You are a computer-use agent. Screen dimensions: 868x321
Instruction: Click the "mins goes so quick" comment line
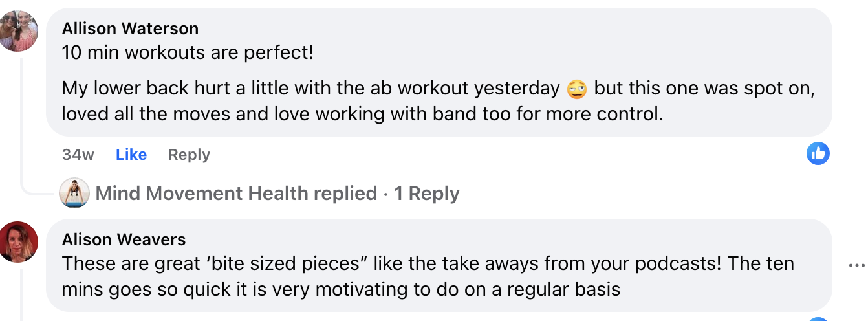tap(341, 289)
